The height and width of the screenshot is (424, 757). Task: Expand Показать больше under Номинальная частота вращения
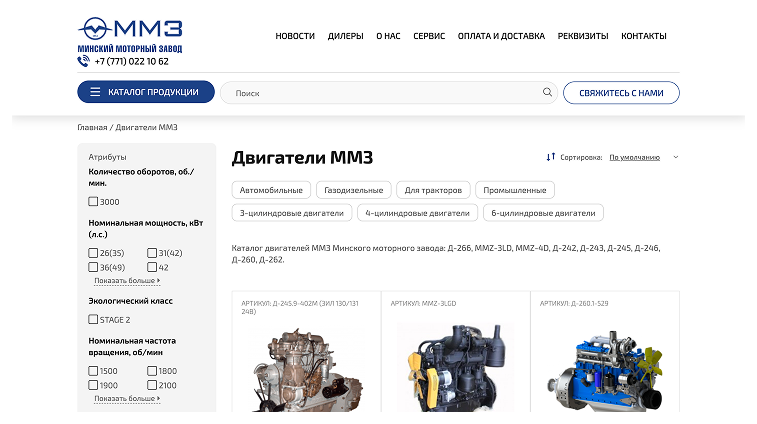(127, 398)
